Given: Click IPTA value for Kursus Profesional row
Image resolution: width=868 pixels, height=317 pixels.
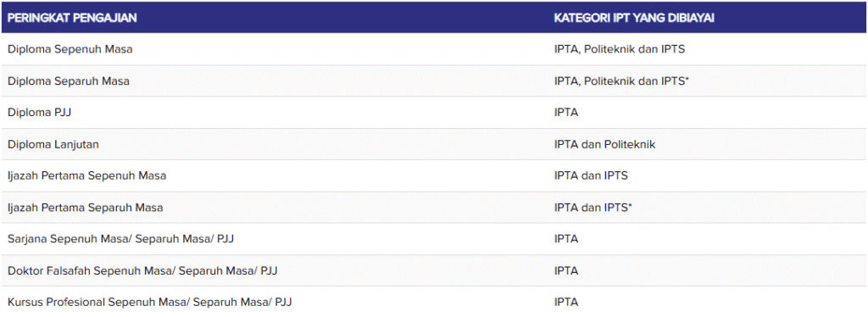Looking at the screenshot, I should [x=565, y=303].
